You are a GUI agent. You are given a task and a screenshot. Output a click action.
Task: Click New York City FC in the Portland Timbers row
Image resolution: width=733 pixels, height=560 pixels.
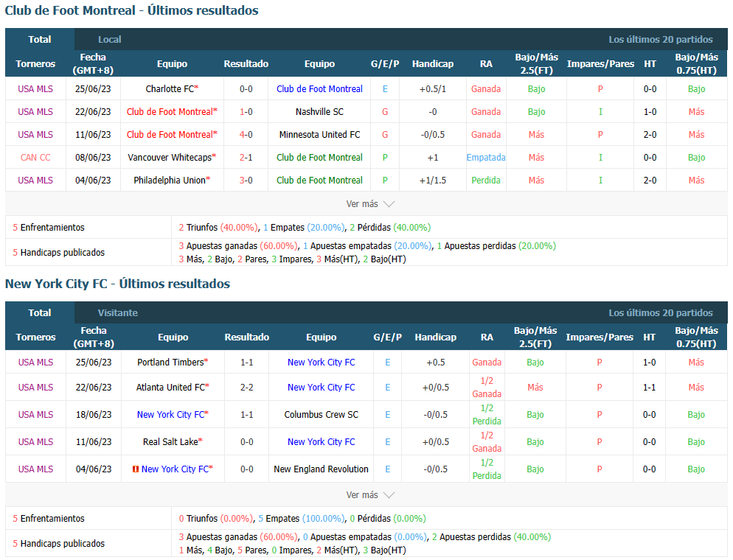[x=322, y=362]
